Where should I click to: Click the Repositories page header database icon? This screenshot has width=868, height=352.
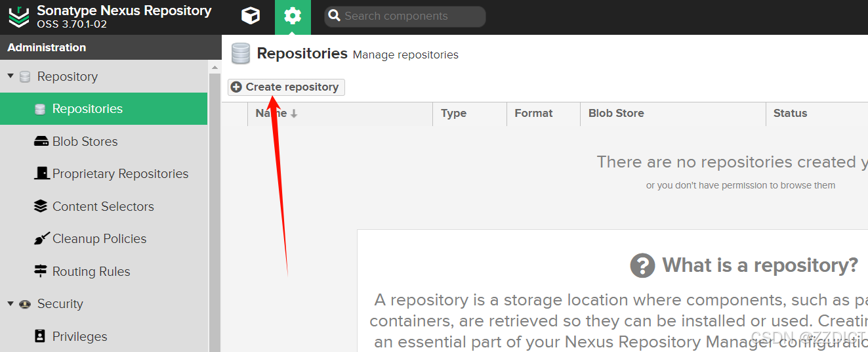click(241, 54)
